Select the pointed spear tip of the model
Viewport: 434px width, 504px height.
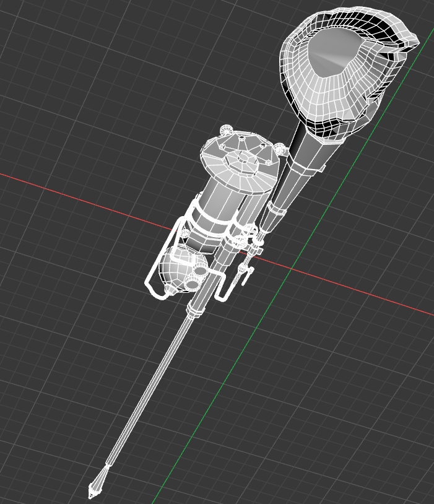(x=98, y=481)
